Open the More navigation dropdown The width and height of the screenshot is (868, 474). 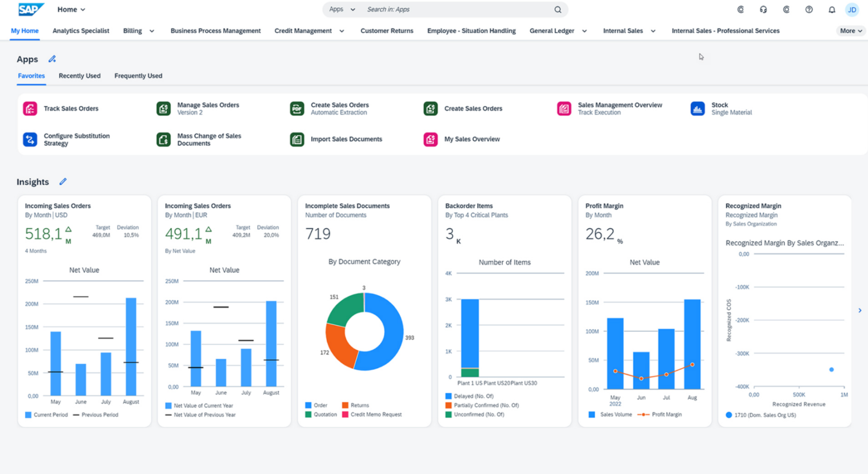tap(850, 31)
